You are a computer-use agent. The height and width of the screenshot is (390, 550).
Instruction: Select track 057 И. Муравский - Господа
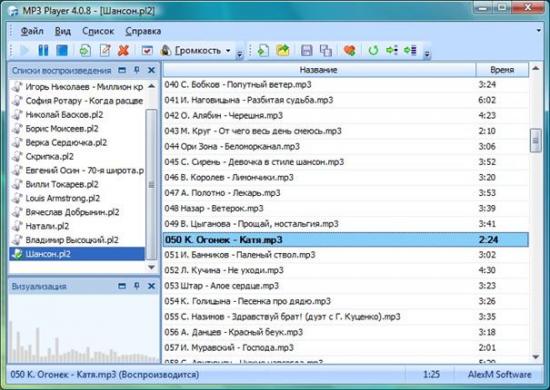coord(346,348)
